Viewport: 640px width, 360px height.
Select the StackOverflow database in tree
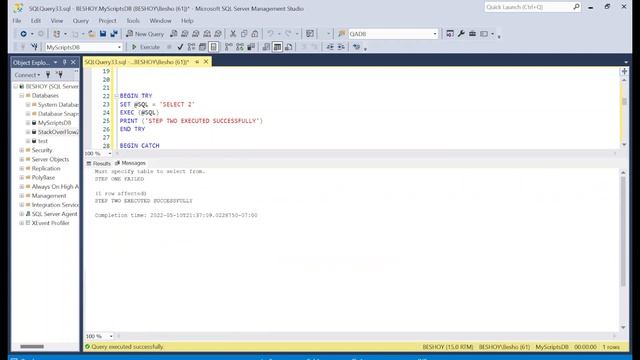point(58,132)
